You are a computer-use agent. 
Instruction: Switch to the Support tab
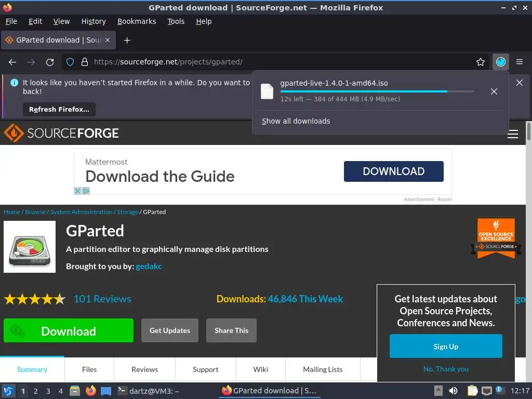pyautogui.click(x=206, y=369)
